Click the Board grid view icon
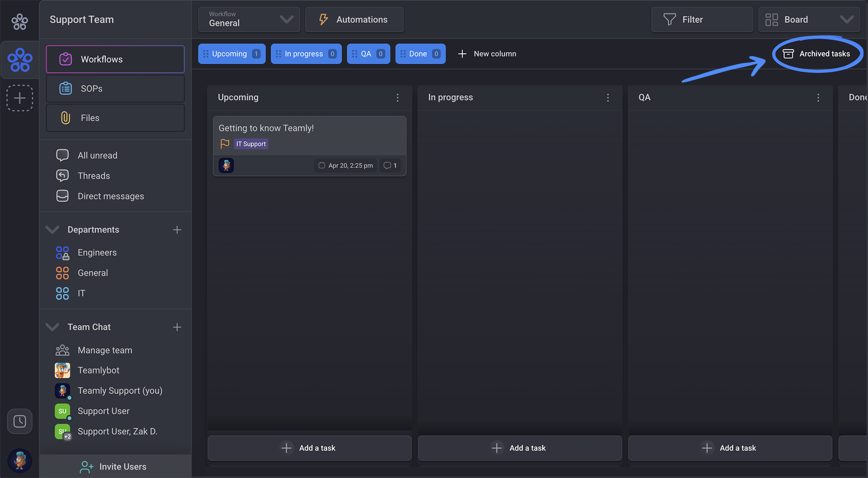Screen dimensions: 868x478 [771, 20]
